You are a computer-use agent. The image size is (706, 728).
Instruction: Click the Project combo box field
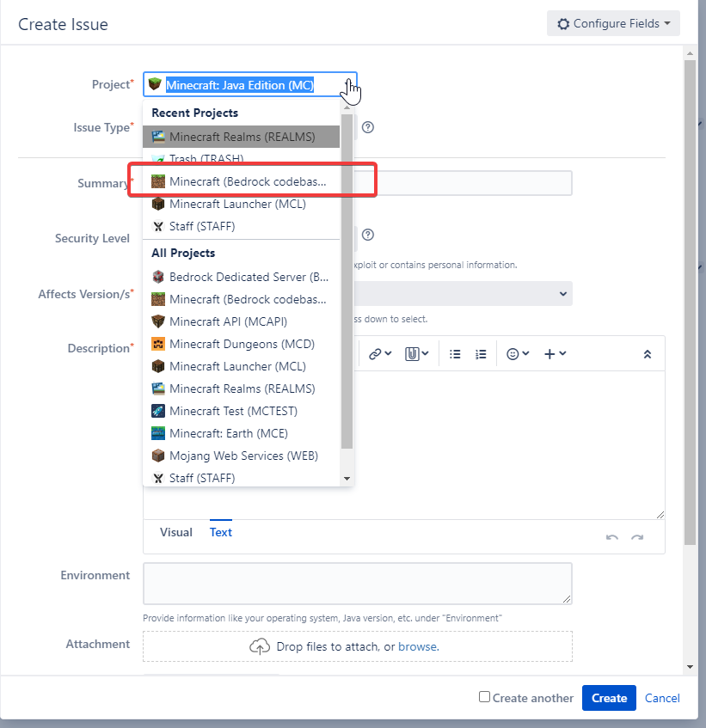click(x=250, y=84)
